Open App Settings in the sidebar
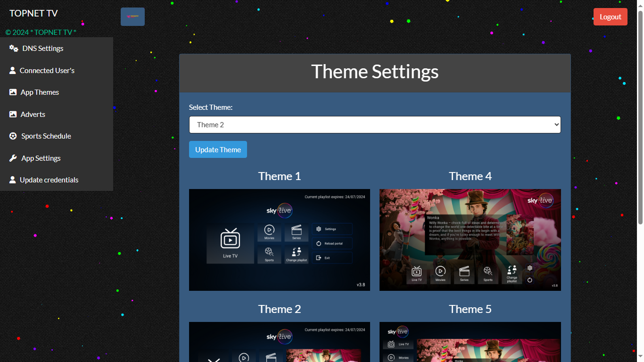 (x=57, y=158)
